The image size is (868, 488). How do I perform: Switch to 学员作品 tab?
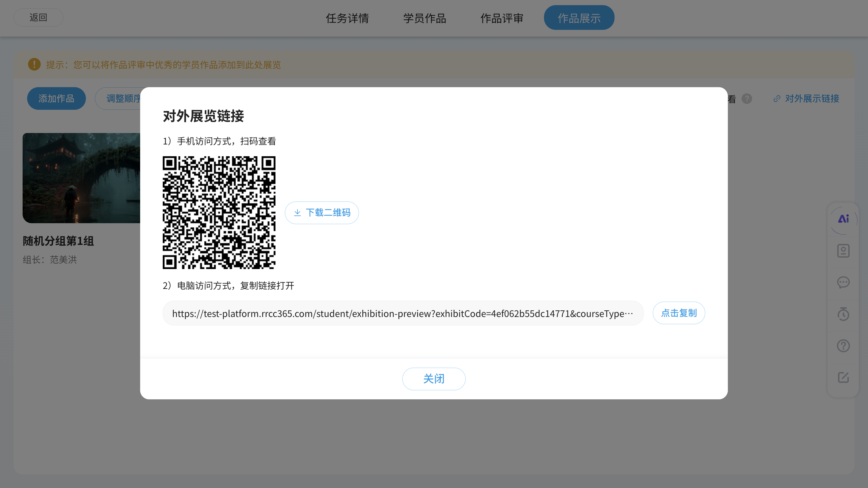tap(425, 18)
